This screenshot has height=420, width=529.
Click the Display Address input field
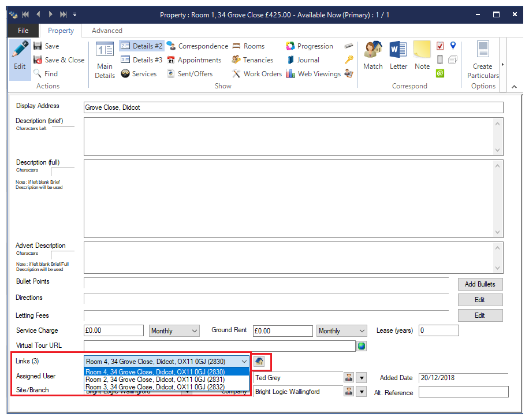[x=293, y=107]
